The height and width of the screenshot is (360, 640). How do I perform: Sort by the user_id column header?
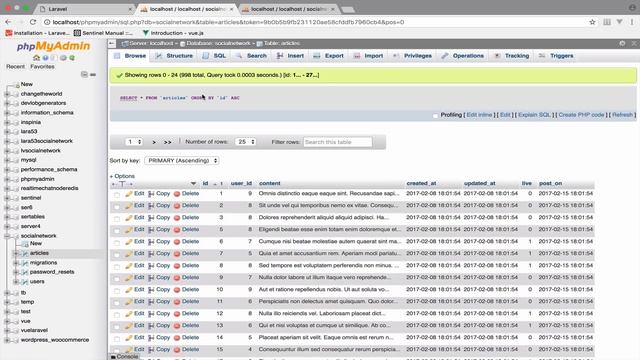click(241, 183)
